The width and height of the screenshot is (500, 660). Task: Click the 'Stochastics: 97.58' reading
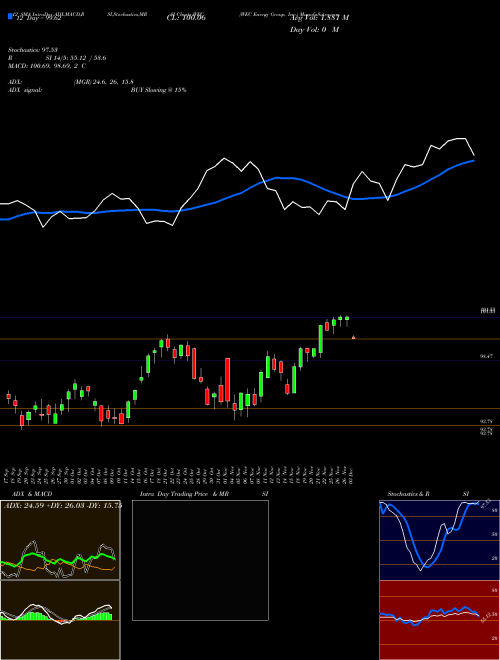33,50
